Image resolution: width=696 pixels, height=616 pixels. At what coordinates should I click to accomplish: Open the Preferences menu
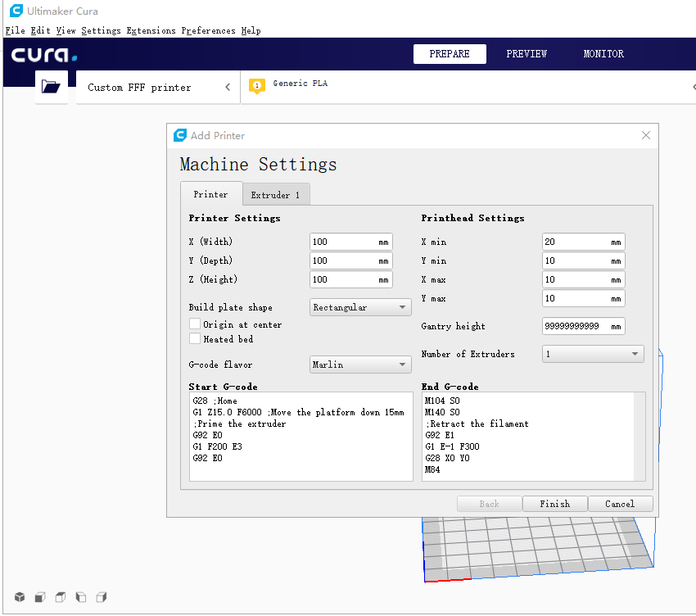click(x=208, y=30)
